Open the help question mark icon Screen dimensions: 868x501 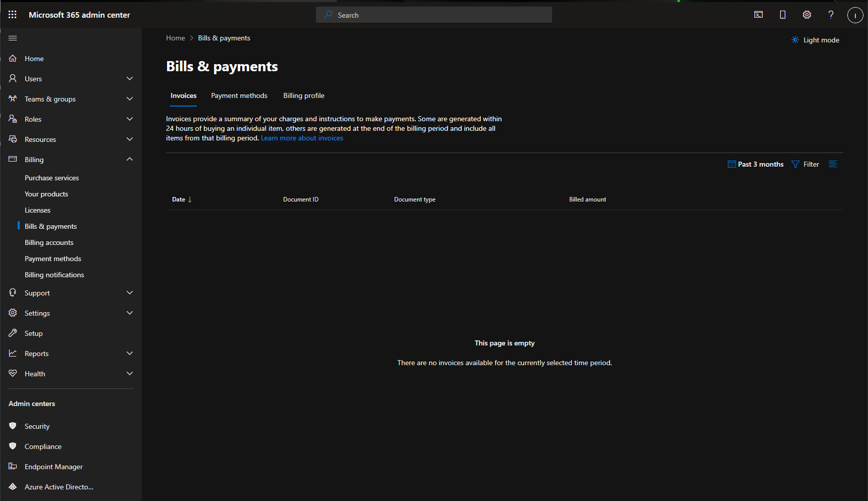831,15
